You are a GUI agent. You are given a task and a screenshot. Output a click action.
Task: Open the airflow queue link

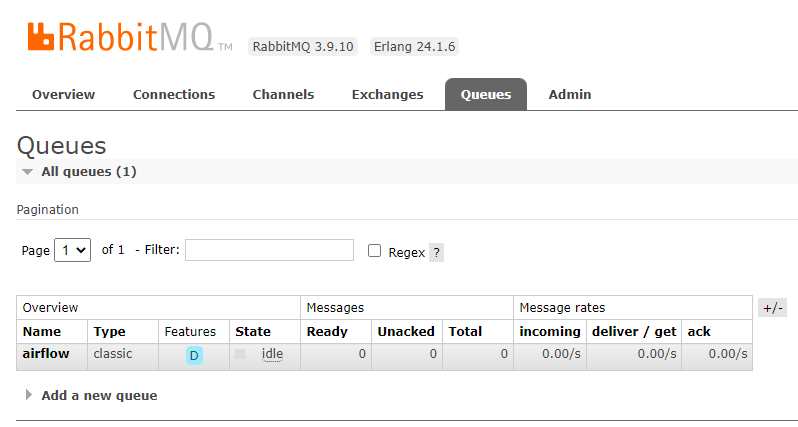pyautogui.click(x=46, y=354)
